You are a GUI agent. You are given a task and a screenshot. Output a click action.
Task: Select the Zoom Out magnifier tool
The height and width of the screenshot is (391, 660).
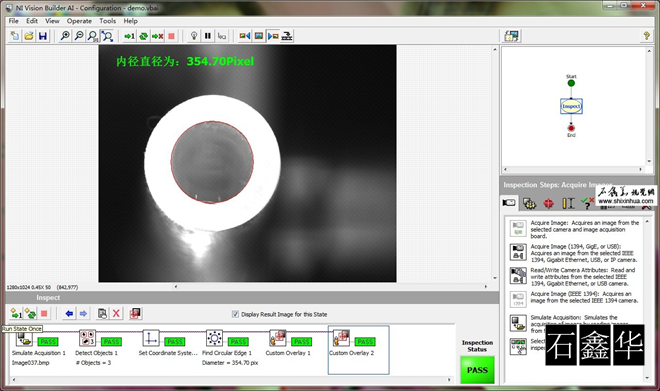(79, 36)
